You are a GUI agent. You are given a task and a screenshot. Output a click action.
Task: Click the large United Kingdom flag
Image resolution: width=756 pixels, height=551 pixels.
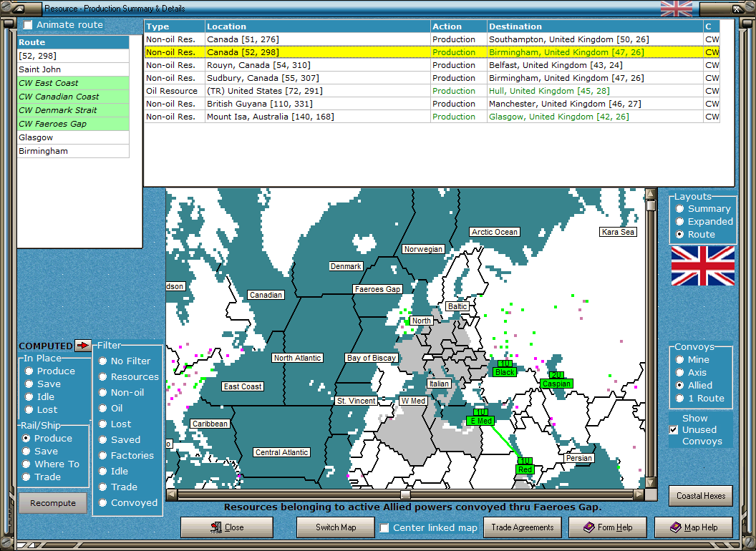pos(702,265)
